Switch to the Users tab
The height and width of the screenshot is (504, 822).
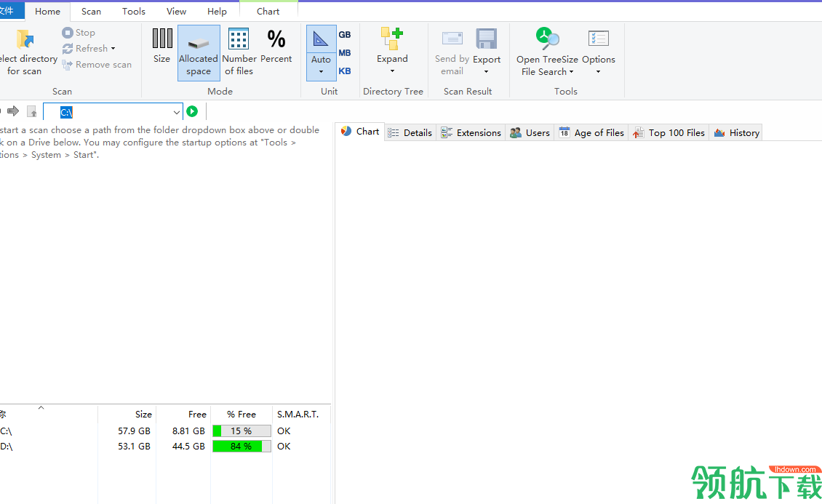530,132
